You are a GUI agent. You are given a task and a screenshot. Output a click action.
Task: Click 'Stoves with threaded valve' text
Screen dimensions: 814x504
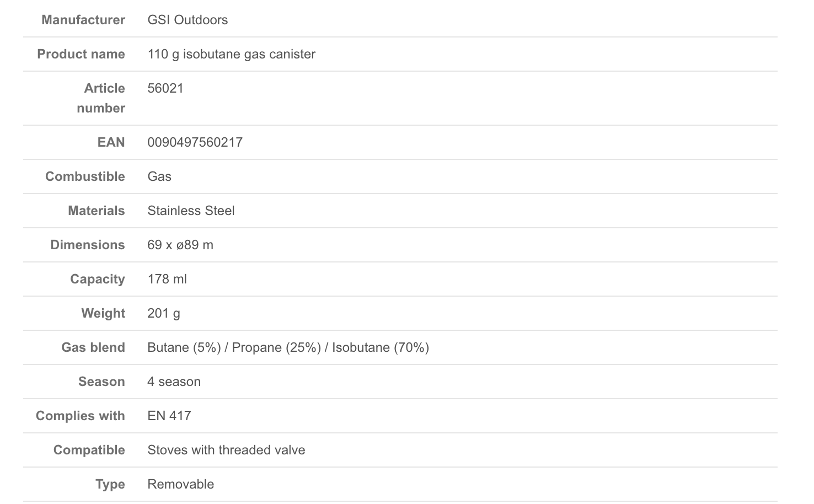[226, 450]
